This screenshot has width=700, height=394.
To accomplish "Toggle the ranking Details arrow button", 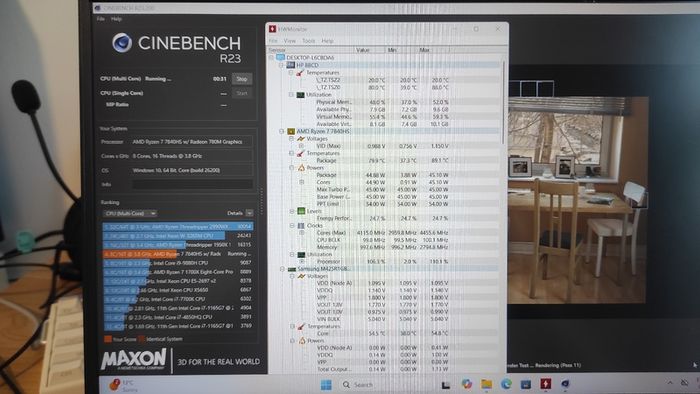I will [x=250, y=213].
